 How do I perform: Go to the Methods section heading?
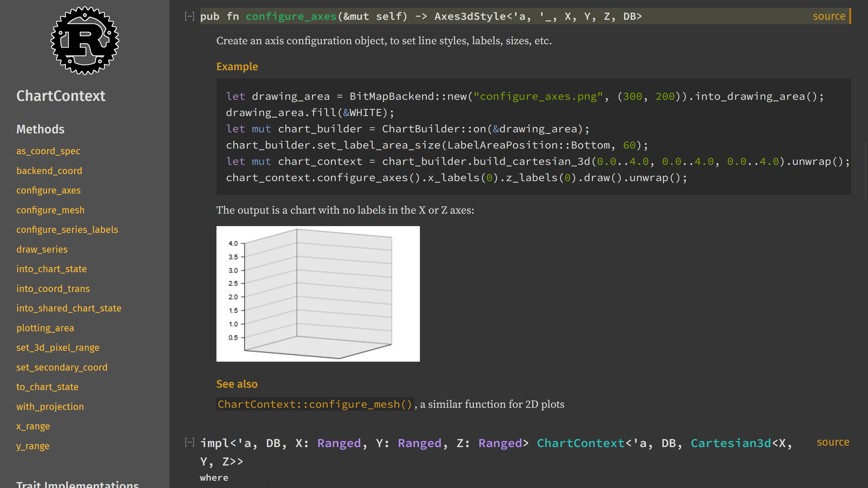[40, 129]
